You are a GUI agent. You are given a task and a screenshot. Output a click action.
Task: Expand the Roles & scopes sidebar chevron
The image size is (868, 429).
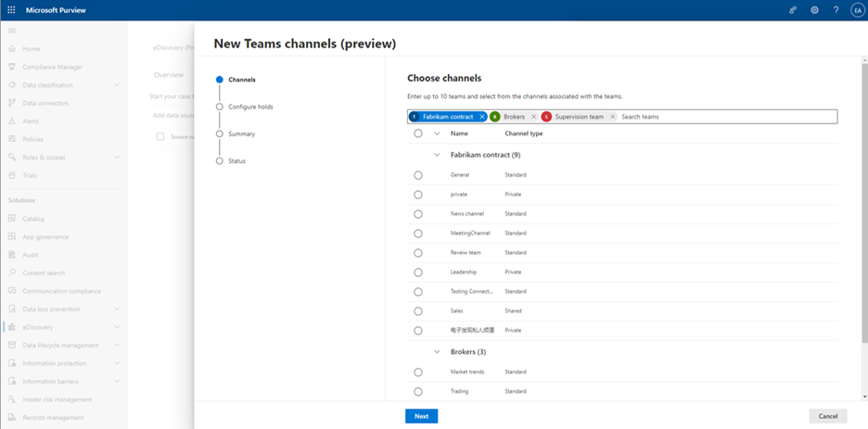click(x=116, y=157)
